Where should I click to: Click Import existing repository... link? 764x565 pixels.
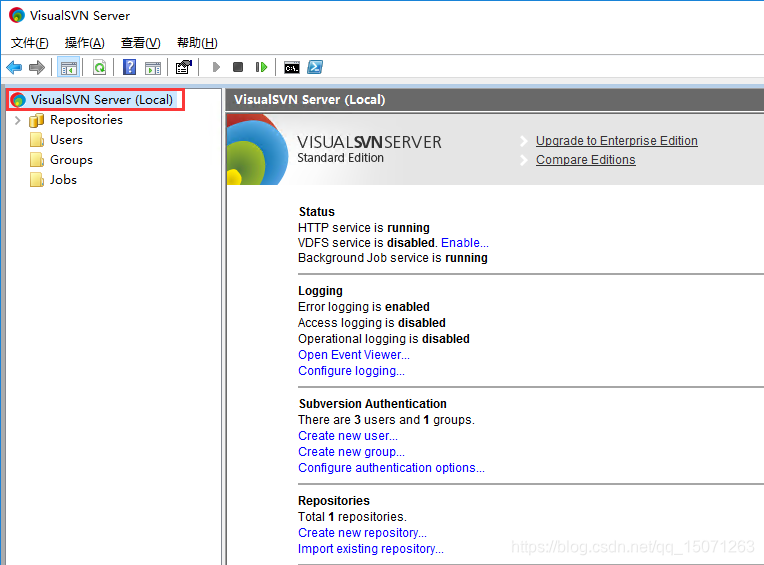[x=371, y=548]
